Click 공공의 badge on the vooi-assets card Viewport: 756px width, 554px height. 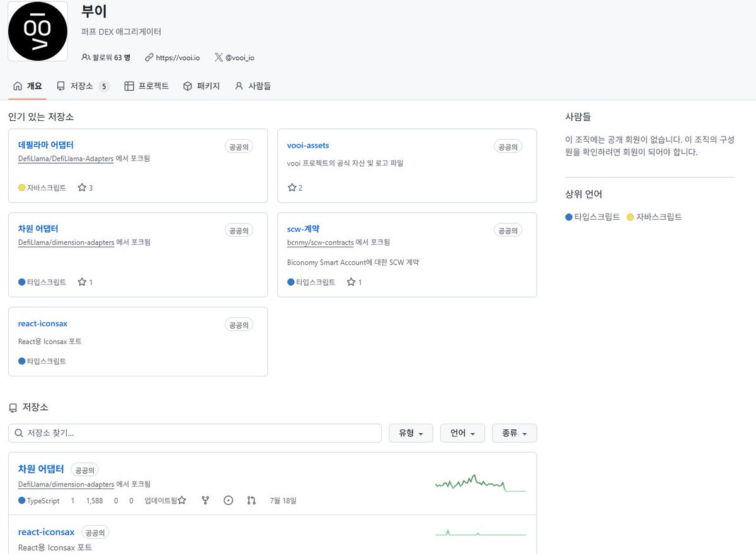click(508, 147)
